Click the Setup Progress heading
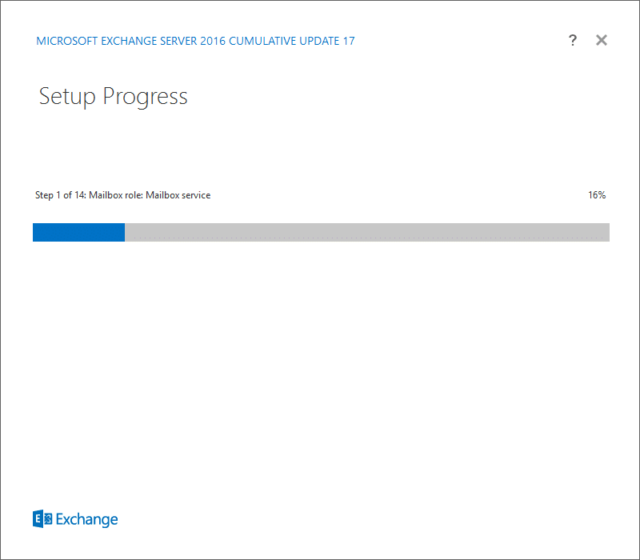 pyautogui.click(x=113, y=97)
